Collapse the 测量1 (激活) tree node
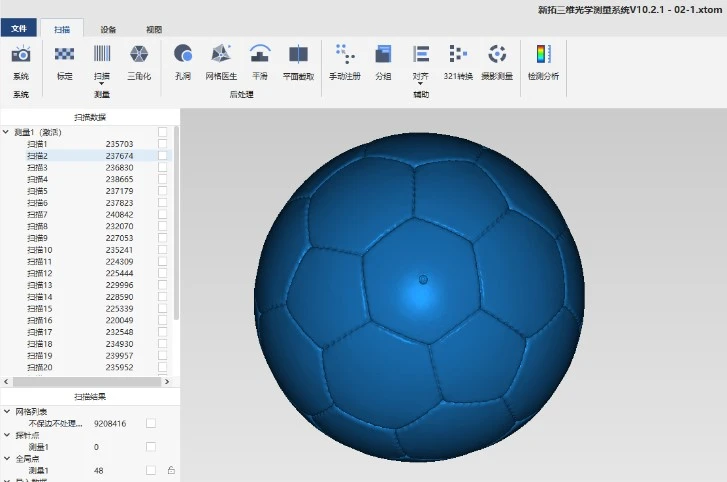 [6, 132]
